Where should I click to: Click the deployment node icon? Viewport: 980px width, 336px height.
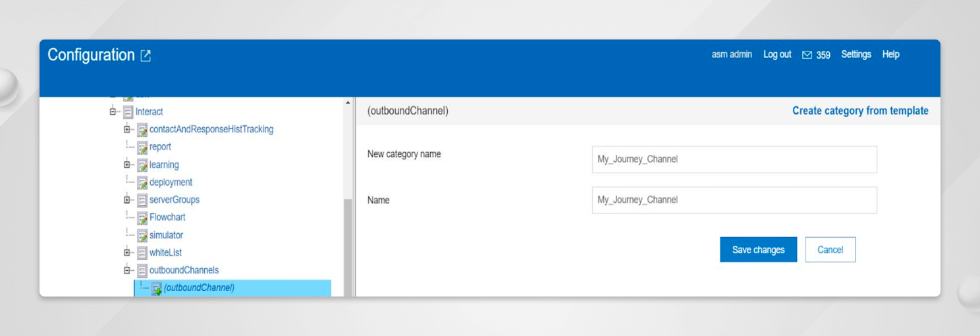coord(142,182)
